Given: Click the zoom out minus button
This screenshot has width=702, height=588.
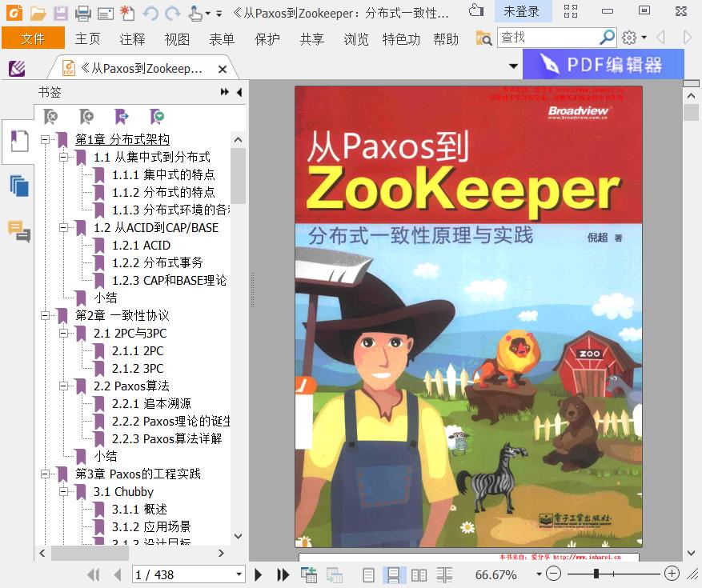Looking at the screenshot, I should (554, 574).
